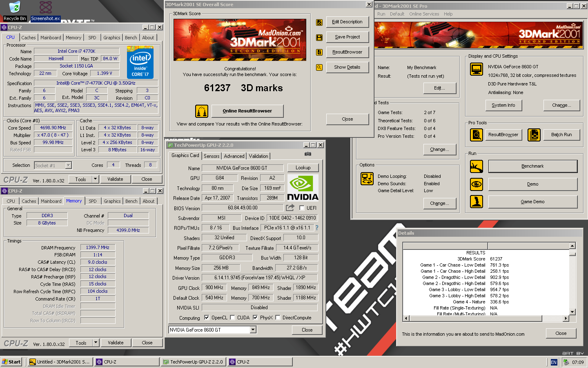Click the BIOS version share/export icon
This screenshot has height=368, width=588.
290,208
